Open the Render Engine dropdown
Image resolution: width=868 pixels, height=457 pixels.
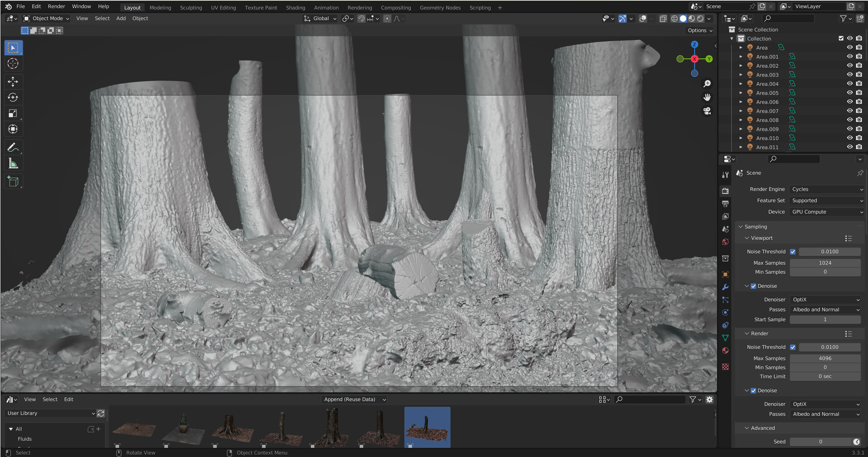coord(826,189)
